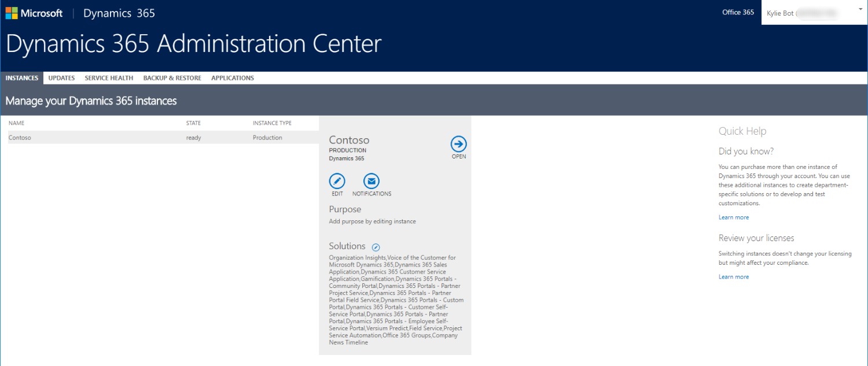Sort by the Instance Type column header
The width and height of the screenshot is (868, 366).
click(272, 123)
